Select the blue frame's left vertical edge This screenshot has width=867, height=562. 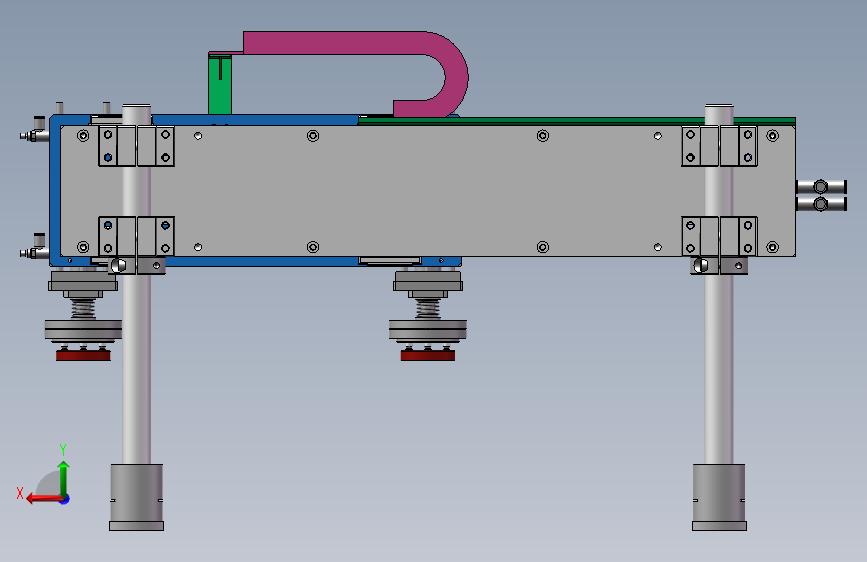click(54, 191)
